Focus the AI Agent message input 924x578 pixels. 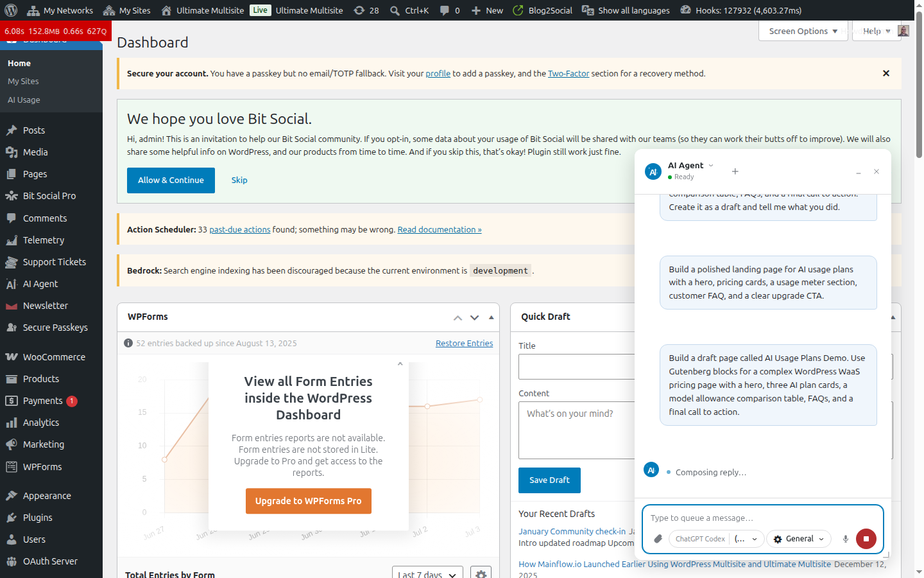[x=762, y=518]
